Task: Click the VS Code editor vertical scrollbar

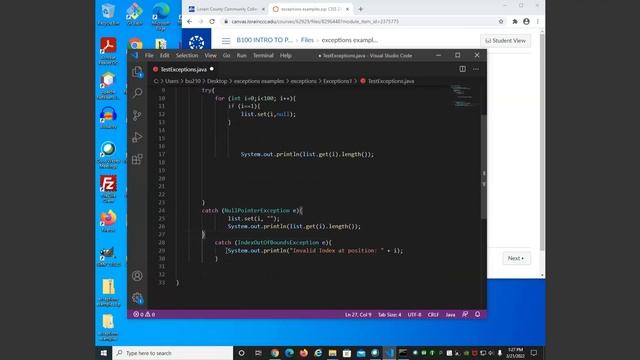Action: 484,167
